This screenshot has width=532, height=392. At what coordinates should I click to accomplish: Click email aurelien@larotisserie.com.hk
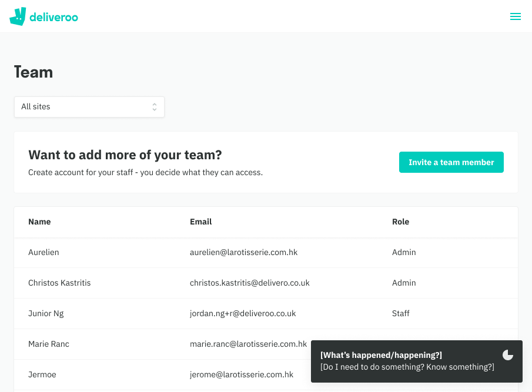coord(243,252)
